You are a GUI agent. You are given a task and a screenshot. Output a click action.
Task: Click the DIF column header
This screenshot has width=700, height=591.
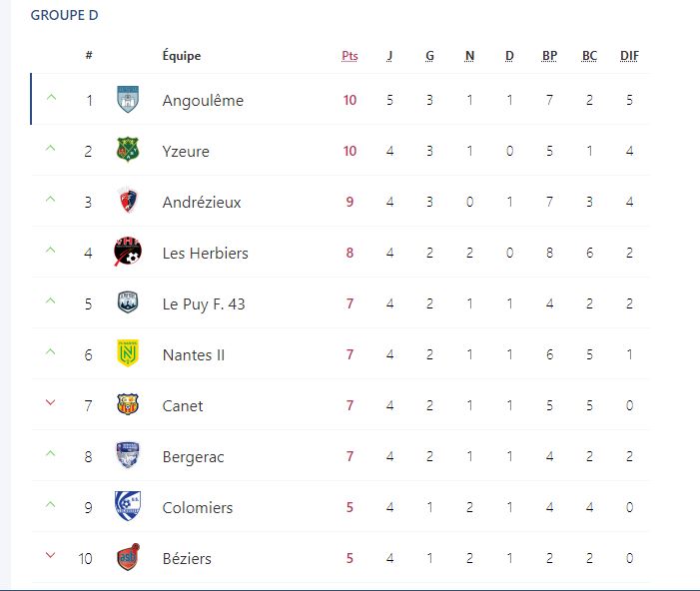click(x=629, y=56)
